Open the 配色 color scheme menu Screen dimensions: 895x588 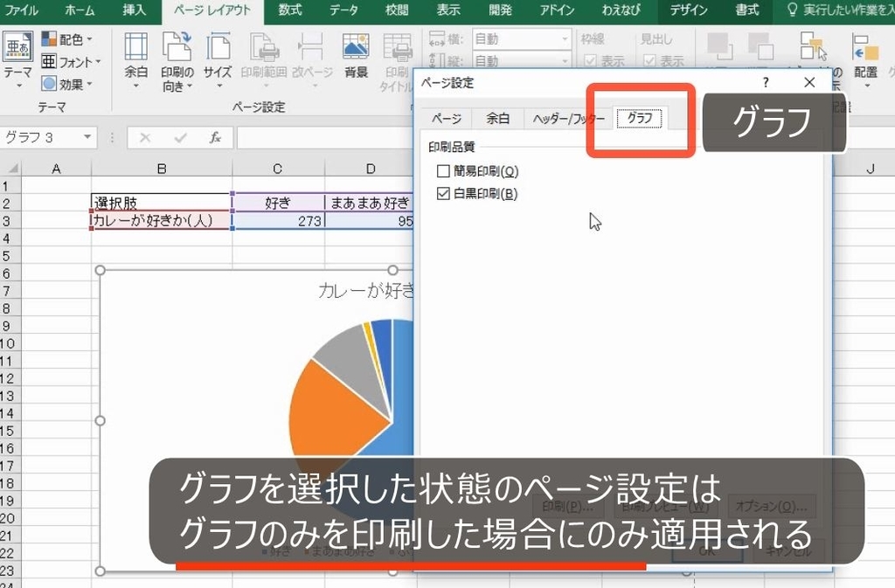66,39
